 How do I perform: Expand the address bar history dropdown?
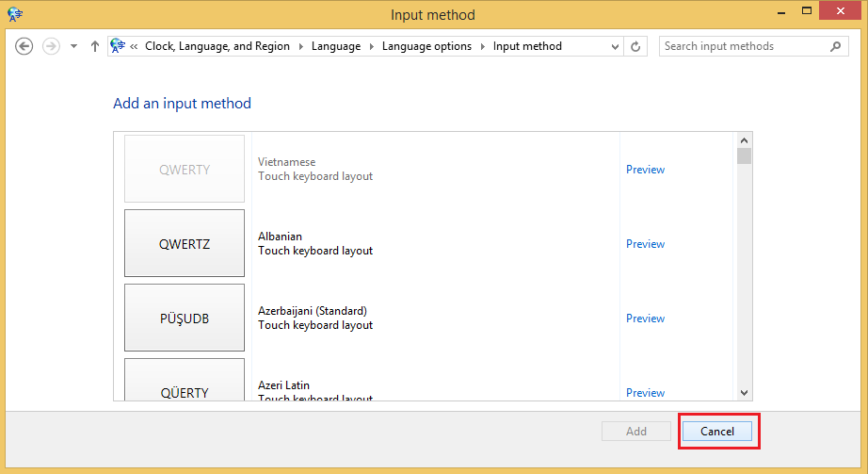[615, 46]
